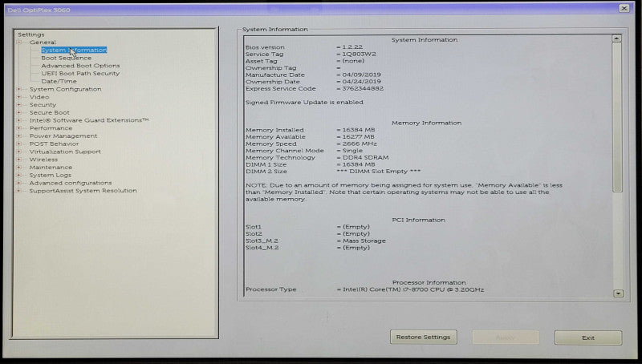This screenshot has height=364, width=642.
Task: Expand the System Logs node
Action: coord(18,175)
